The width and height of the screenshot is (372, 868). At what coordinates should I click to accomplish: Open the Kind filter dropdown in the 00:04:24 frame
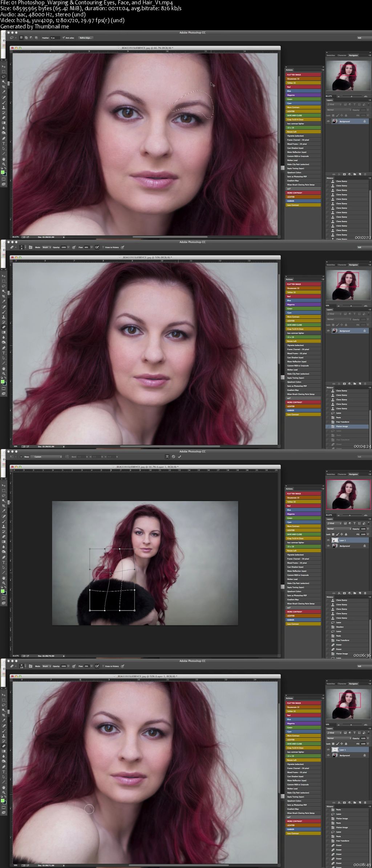(334, 314)
